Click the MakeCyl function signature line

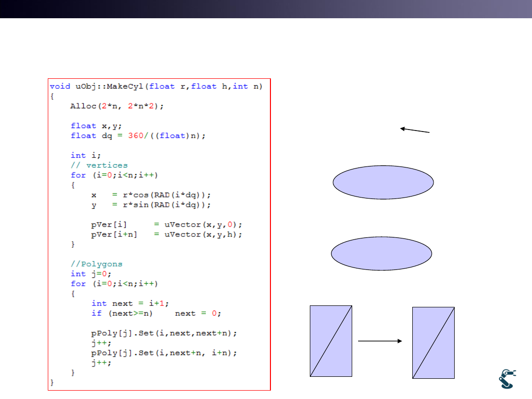click(156, 86)
